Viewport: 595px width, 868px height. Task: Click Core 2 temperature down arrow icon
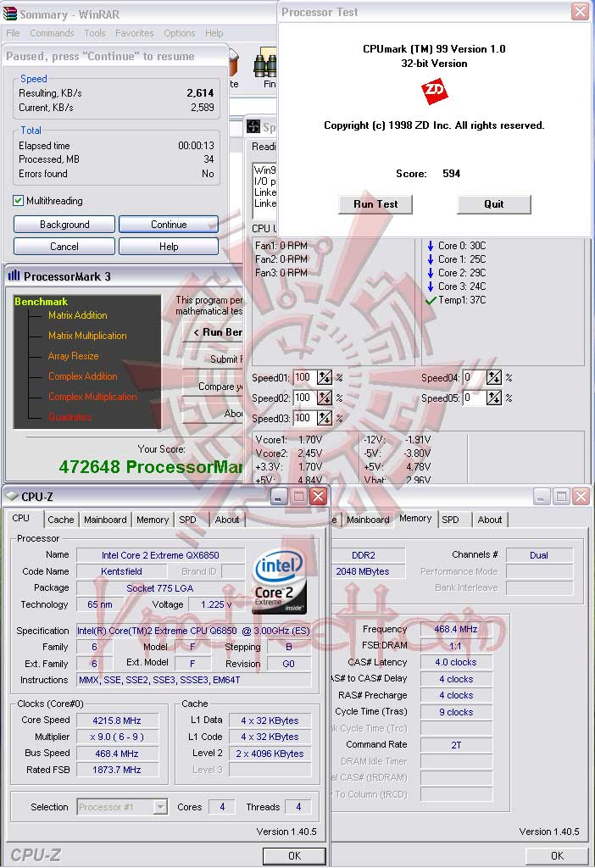(430, 272)
